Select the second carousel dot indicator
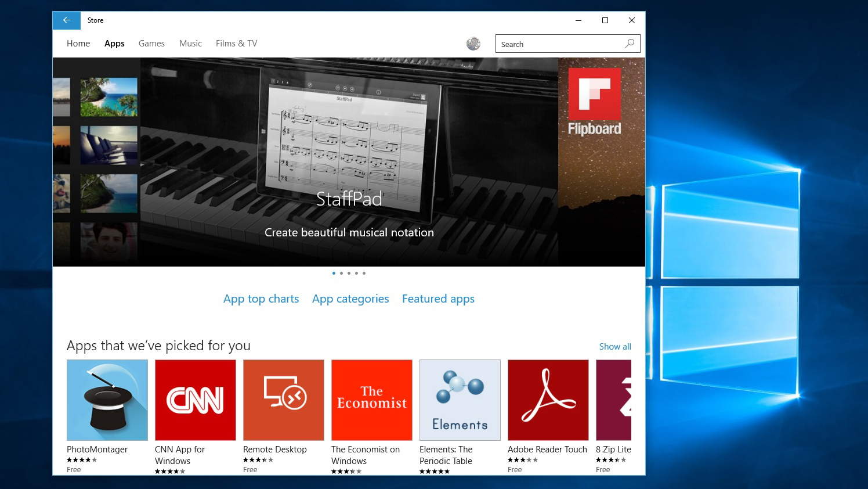Screen dimensions: 868x489 click(341, 273)
